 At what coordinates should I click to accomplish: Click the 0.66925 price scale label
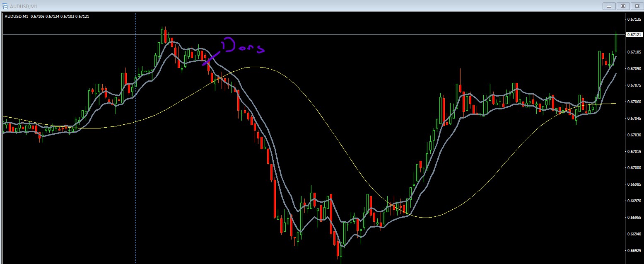click(x=634, y=250)
